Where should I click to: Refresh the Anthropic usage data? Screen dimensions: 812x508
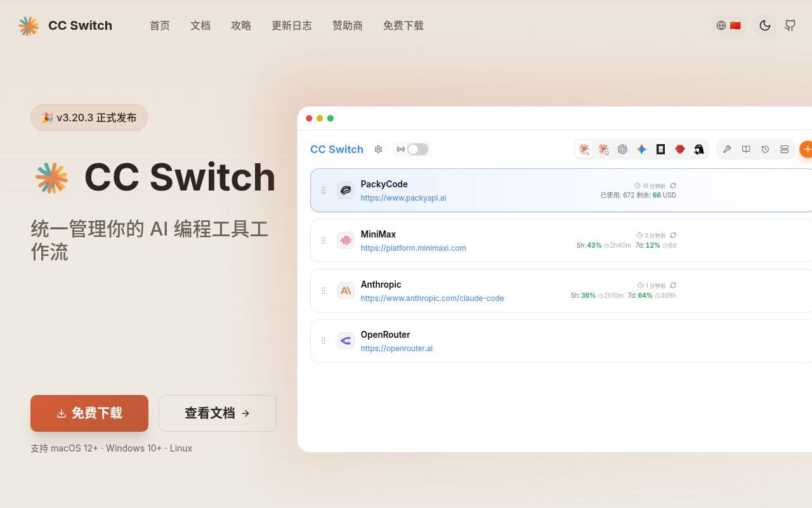(673, 286)
